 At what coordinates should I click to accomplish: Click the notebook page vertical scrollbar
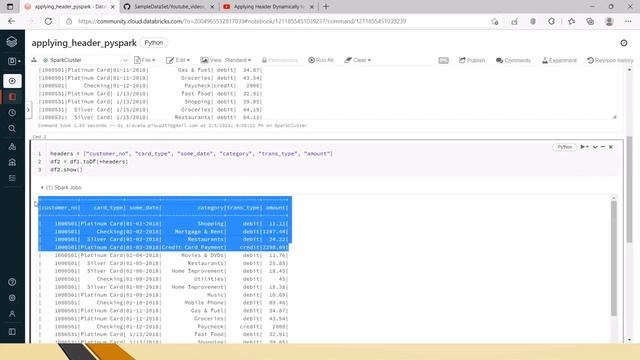629,189
